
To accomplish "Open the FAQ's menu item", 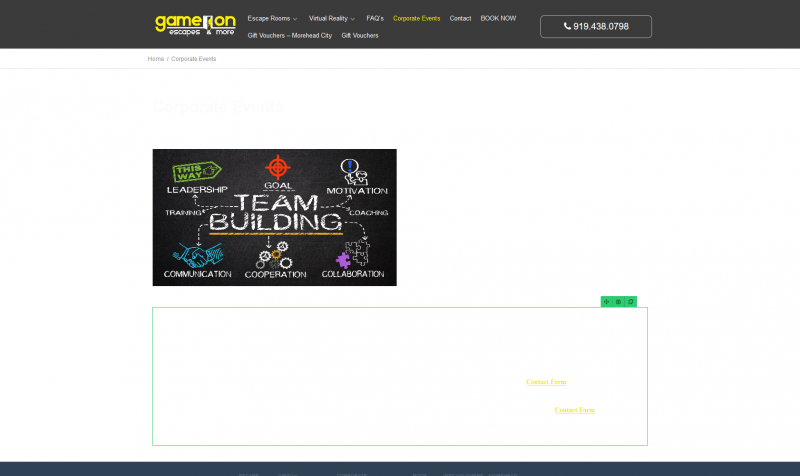I will (x=375, y=18).
